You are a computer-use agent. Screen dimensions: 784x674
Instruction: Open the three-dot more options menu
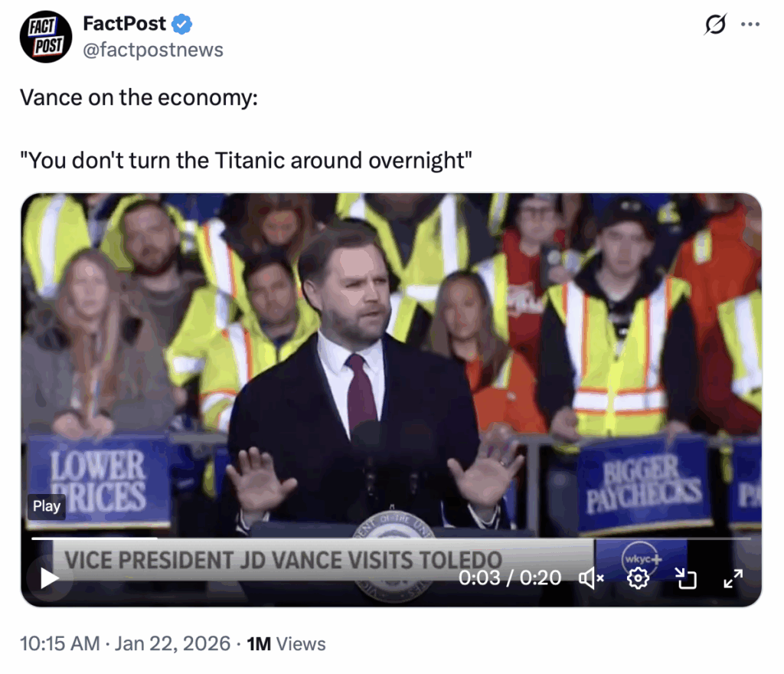tap(750, 25)
